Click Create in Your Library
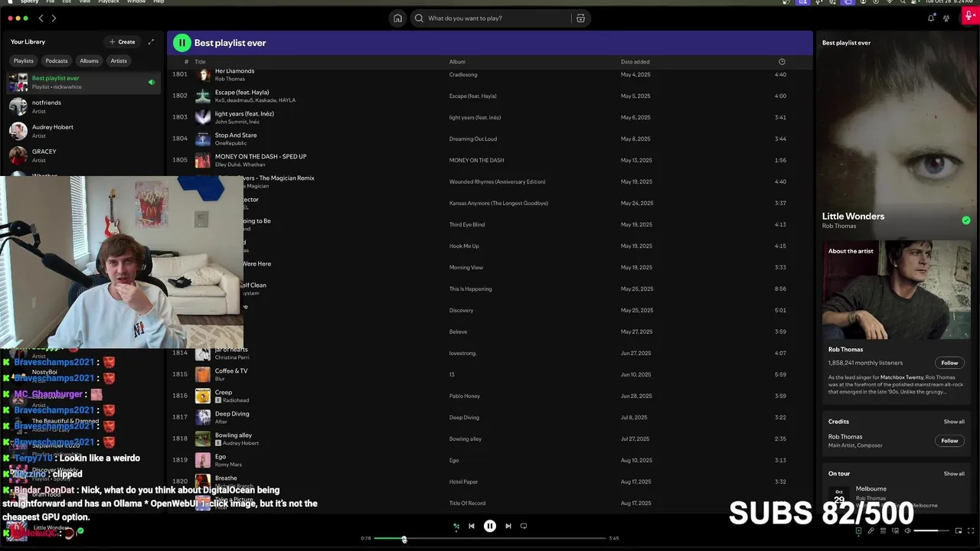This screenshot has width=980, height=551. click(x=122, y=42)
